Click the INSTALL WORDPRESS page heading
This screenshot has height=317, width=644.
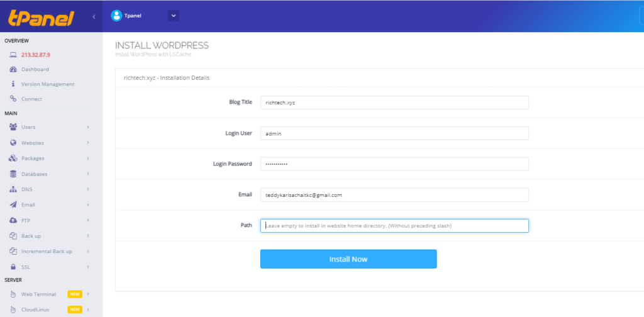point(162,45)
